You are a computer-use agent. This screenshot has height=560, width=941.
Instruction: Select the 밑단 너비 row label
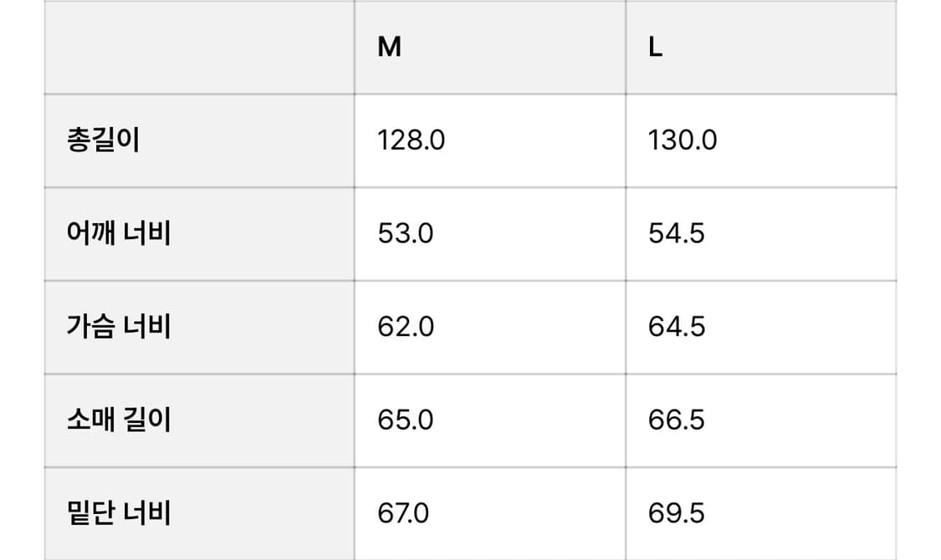(119, 512)
